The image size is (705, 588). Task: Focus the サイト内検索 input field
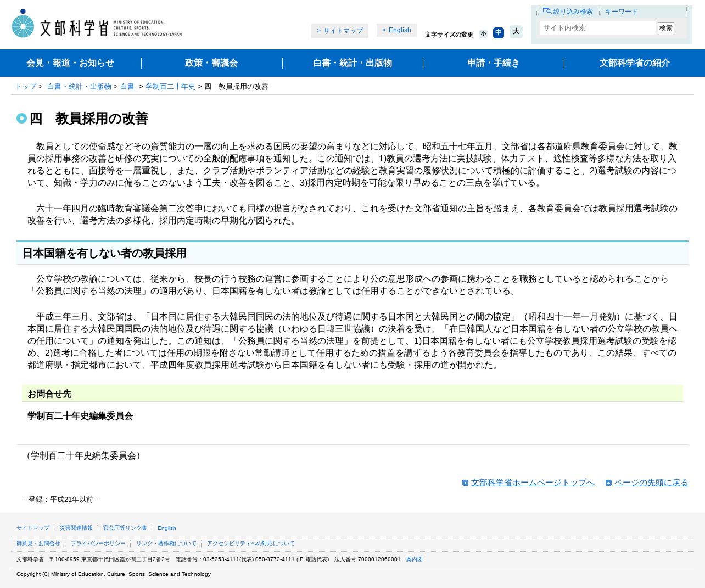597,28
